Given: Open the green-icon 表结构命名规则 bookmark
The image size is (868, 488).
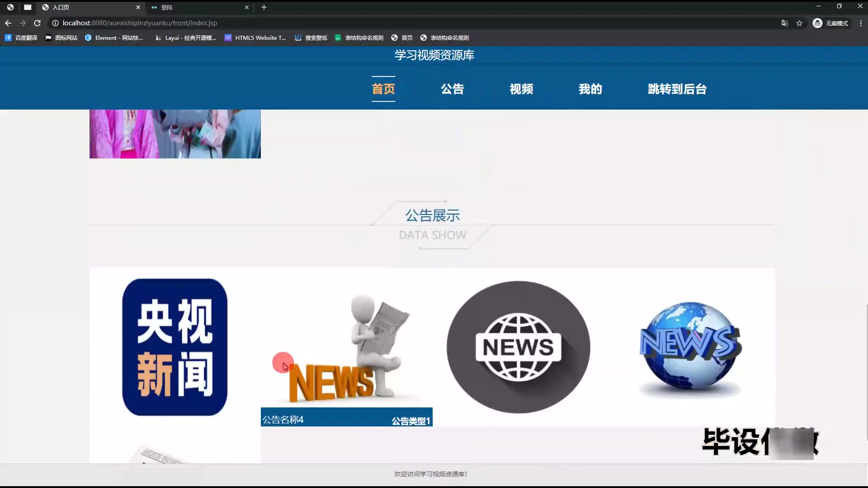Looking at the screenshot, I should [x=359, y=38].
